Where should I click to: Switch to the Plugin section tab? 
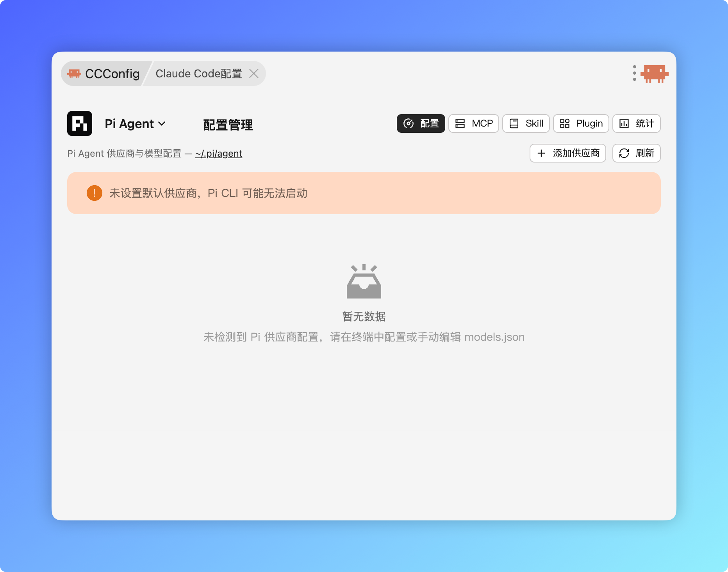pyautogui.click(x=581, y=123)
